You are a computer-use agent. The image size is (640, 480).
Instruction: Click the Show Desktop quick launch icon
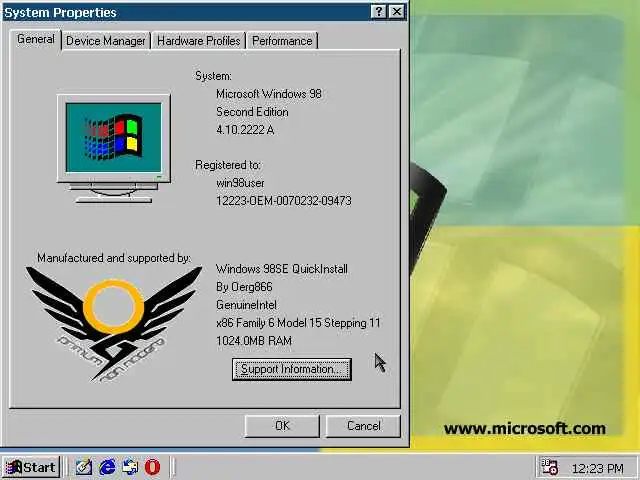[84, 467]
